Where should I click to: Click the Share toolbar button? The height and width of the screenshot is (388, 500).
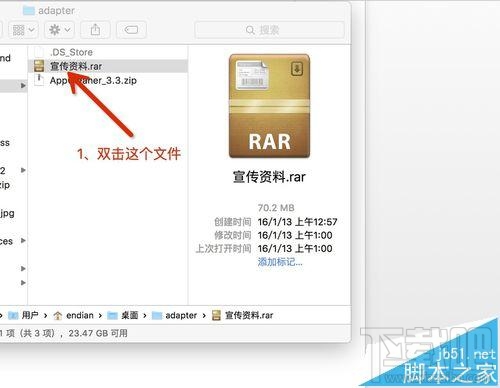click(95, 30)
